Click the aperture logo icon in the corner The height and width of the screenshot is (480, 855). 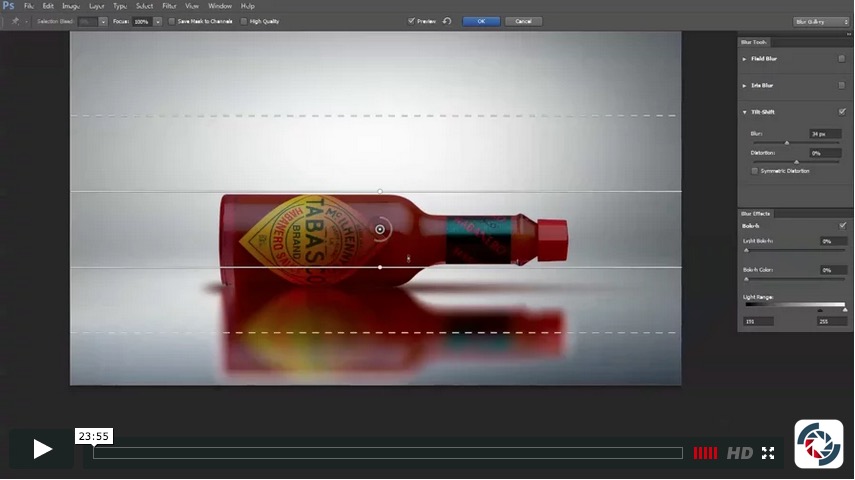tap(818, 443)
